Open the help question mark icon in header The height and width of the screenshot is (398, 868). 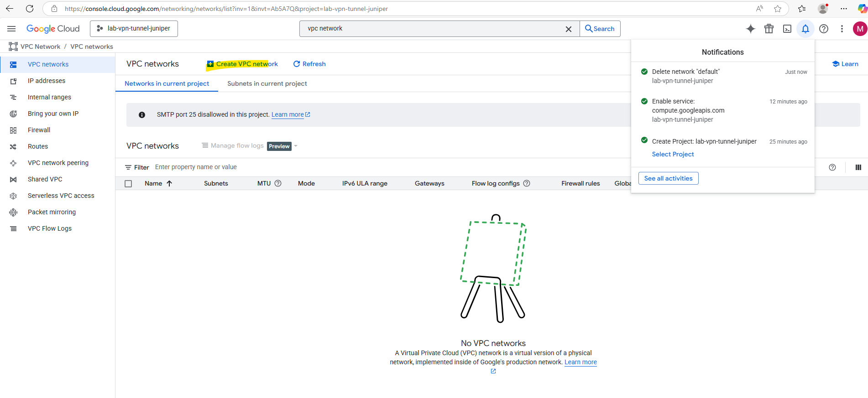[x=824, y=29]
